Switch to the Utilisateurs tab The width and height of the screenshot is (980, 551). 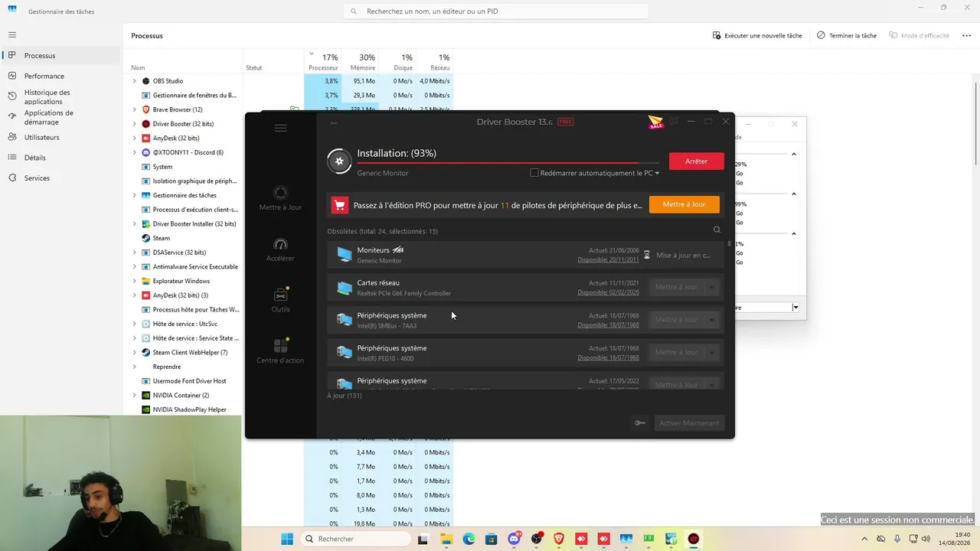61,138
